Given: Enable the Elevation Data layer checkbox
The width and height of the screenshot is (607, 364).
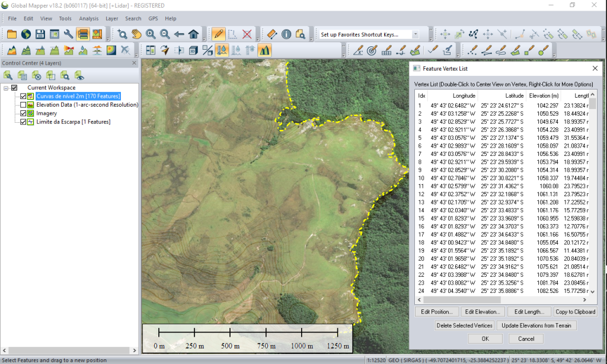Looking at the screenshot, I should (23, 105).
